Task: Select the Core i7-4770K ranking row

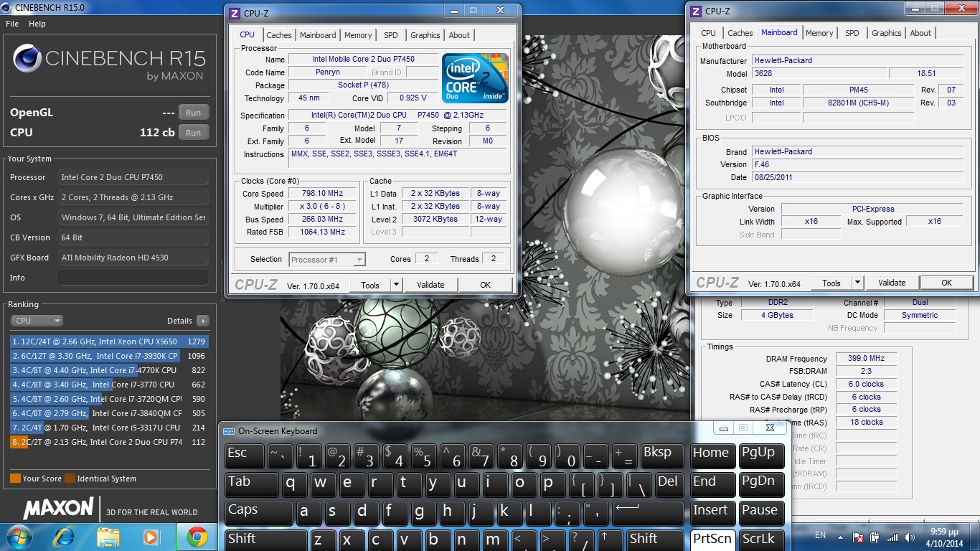Action: (109, 370)
